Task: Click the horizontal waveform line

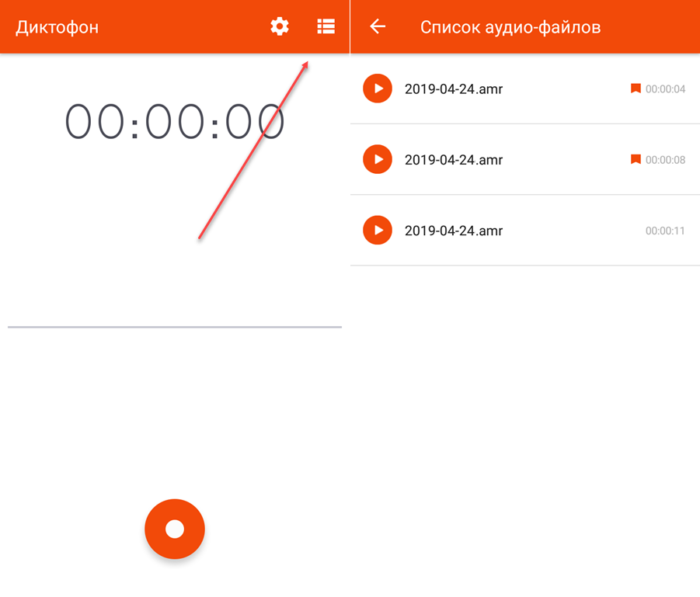Action: pyautogui.click(x=175, y=327)
